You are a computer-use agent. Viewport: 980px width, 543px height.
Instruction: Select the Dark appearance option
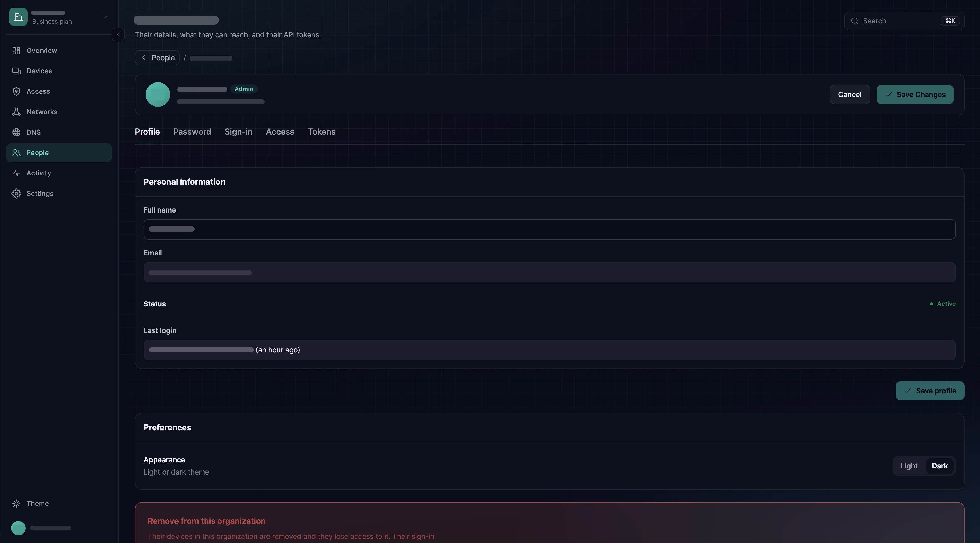939,466
